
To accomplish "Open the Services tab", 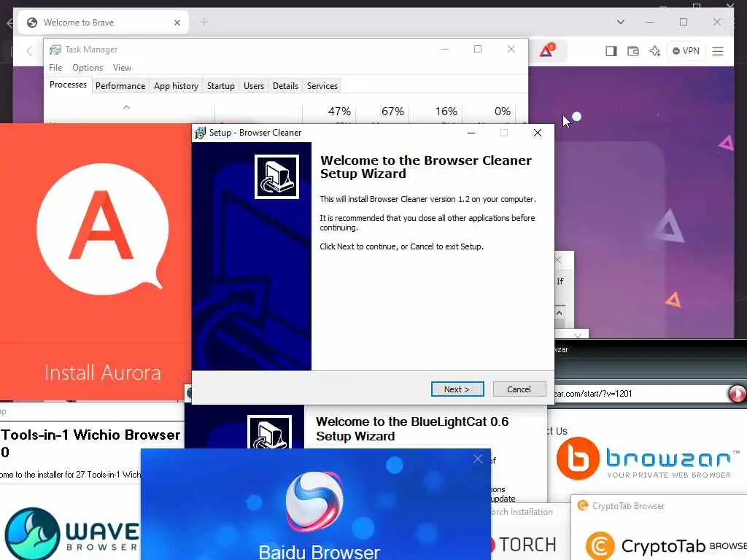I will tap(322, 86).
